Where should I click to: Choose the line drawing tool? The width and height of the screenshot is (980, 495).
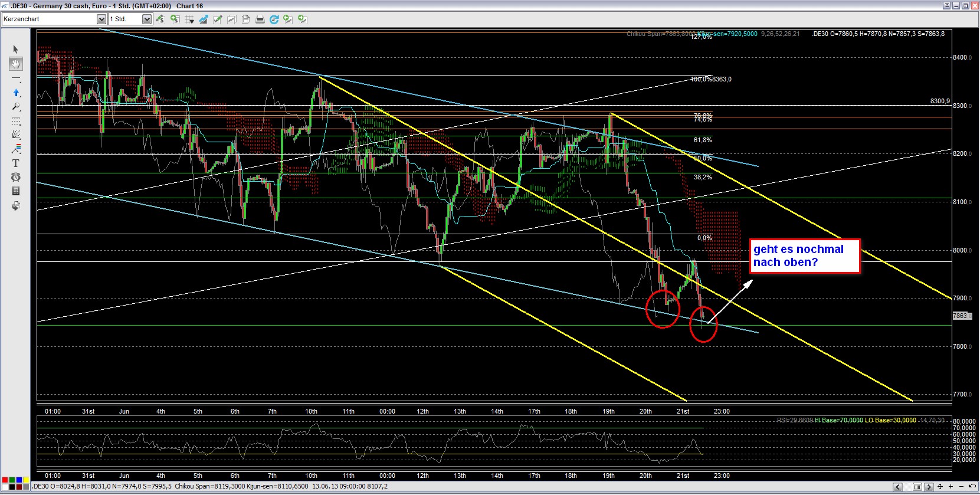16,78
